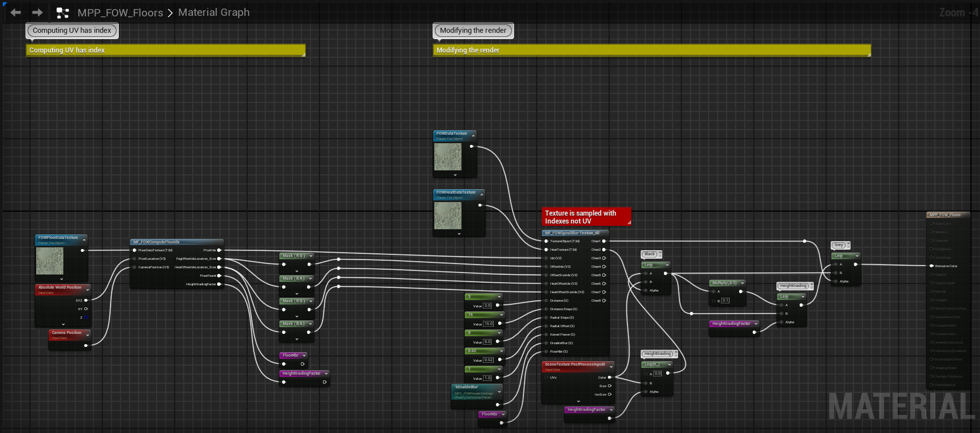This screenshot has width=980, height=433.
Task: Collapse the FOWFloorDataTexture node with header chevron
Action: pos(84,240)
